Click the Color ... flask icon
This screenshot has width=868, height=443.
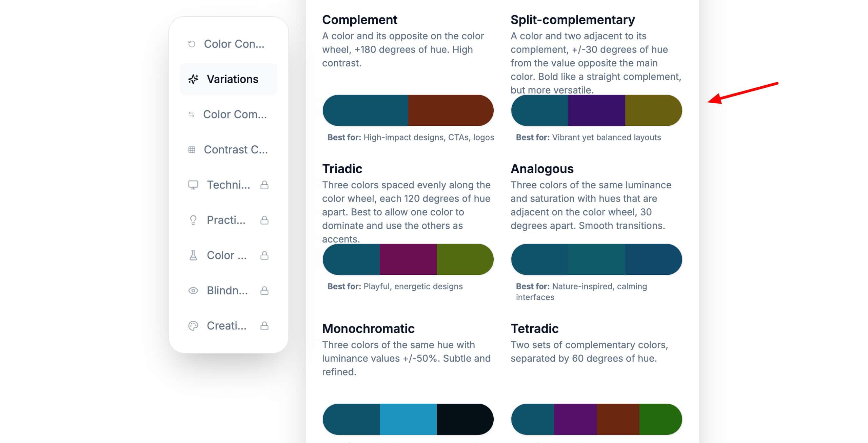click(193, 255)
